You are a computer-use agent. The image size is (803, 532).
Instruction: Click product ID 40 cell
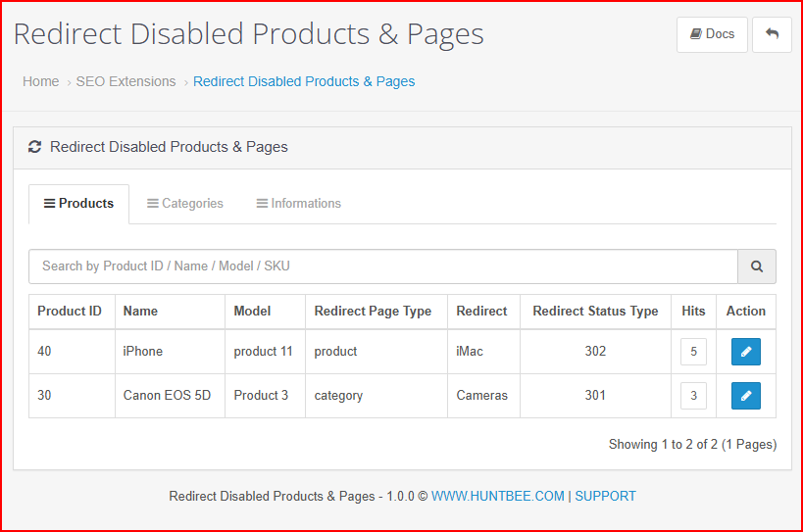point(72,352)
